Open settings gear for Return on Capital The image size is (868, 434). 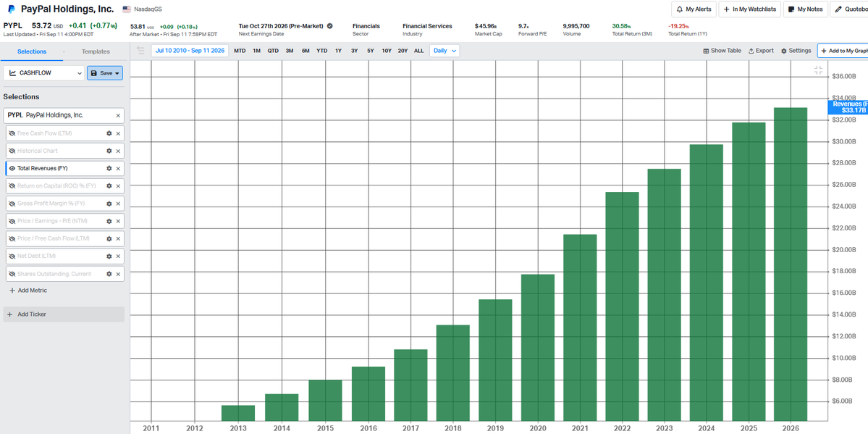click(109, 185)
